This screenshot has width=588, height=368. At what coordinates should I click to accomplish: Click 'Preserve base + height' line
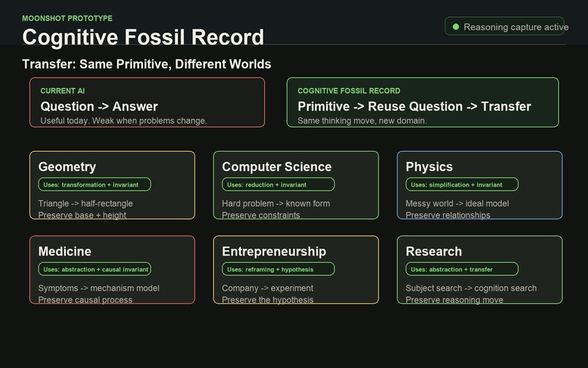(x=82, y=215)
